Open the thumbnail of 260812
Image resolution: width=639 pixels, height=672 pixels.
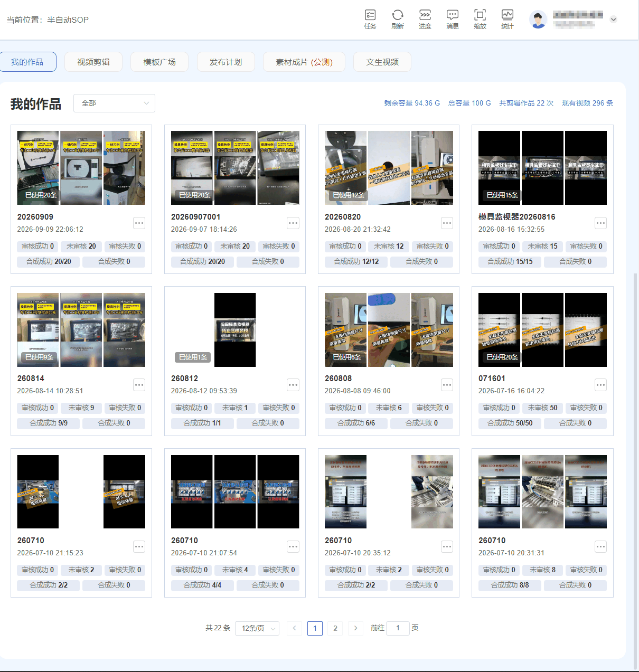(x=235, y=330)
